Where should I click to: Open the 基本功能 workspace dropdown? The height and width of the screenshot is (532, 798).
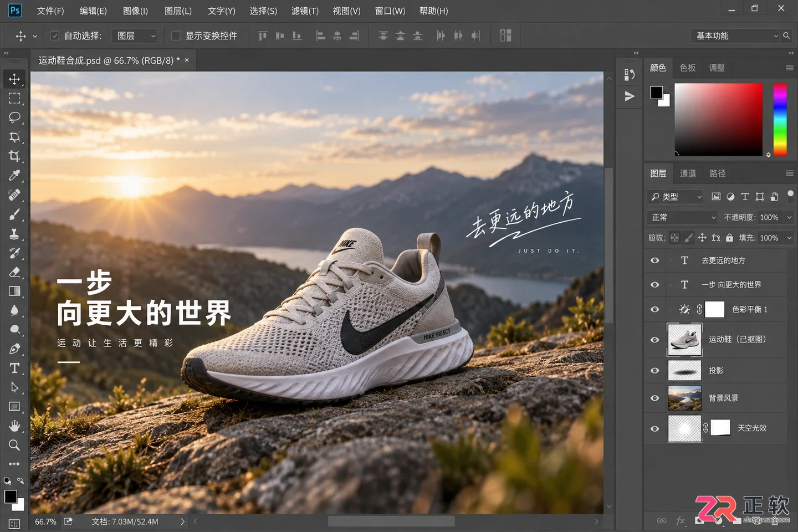pyautogui.click(x=735, y=35)
